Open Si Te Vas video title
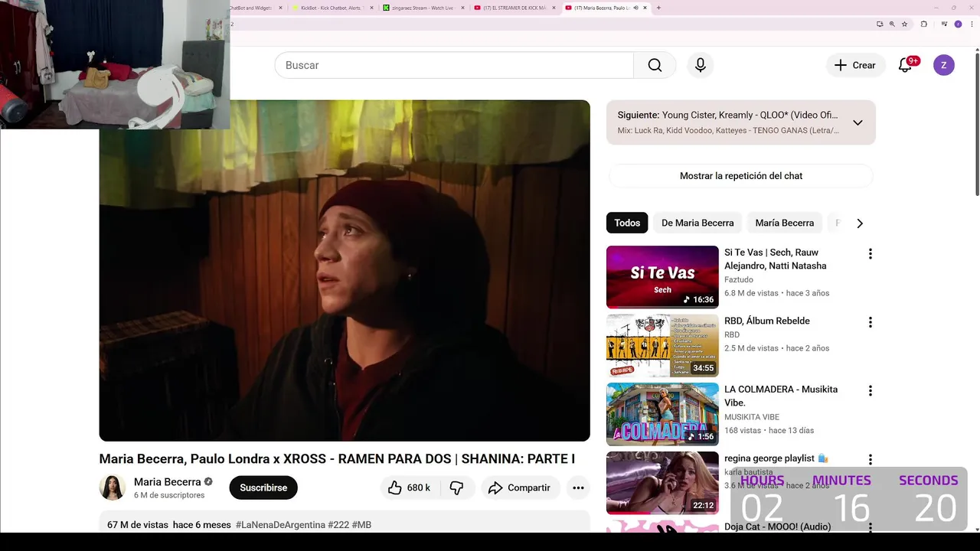Viewport: 980px width, 551px height. click(x=776, y=259)
